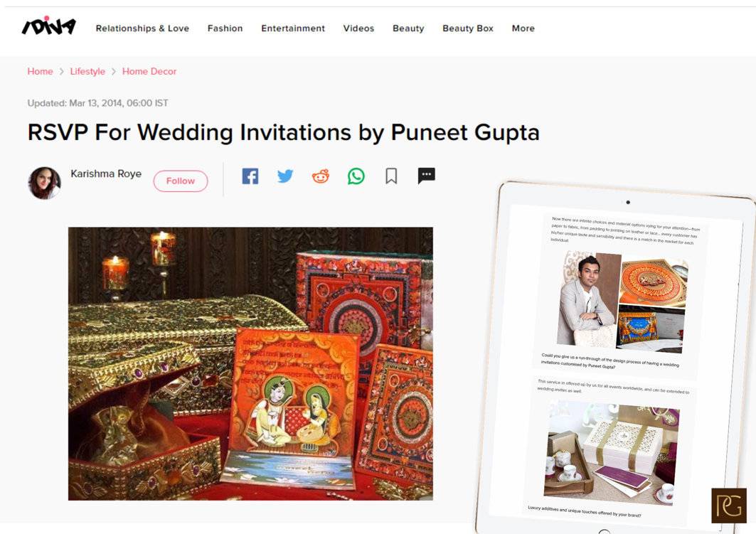Go to the Fashion section
The image size is (756, 534).
click(225, 28)
